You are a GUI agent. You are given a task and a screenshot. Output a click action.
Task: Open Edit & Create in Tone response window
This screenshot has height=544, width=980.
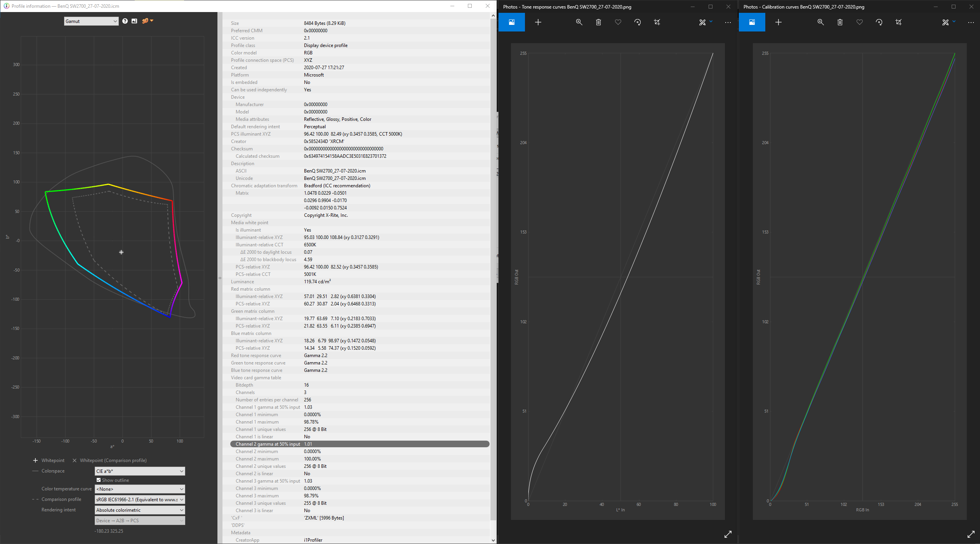[x=705, y=22]
